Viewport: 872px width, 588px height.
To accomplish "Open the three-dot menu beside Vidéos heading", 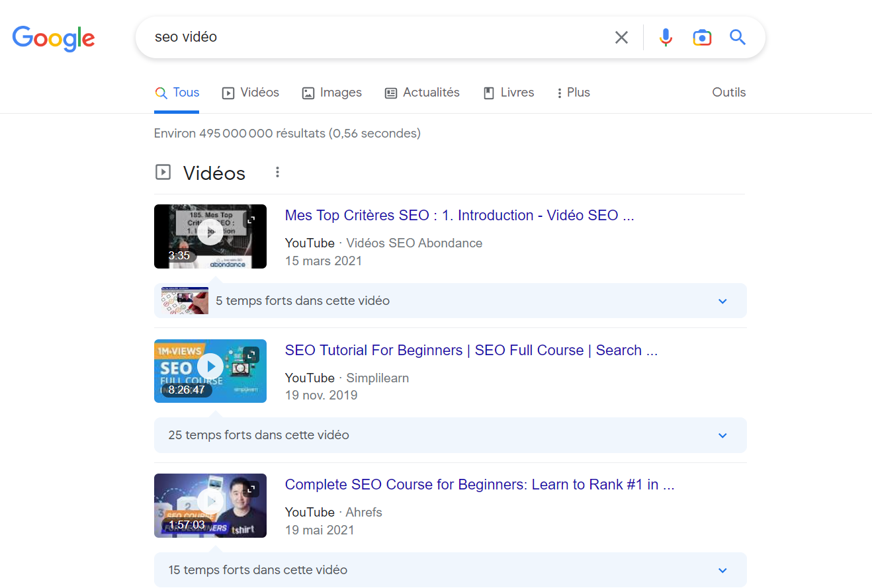I will coord(277,173).
